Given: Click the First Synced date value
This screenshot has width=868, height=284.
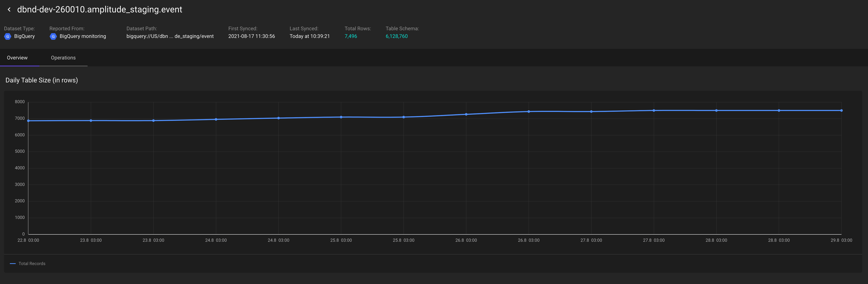Looking at the screenshot, I should 251,36.
